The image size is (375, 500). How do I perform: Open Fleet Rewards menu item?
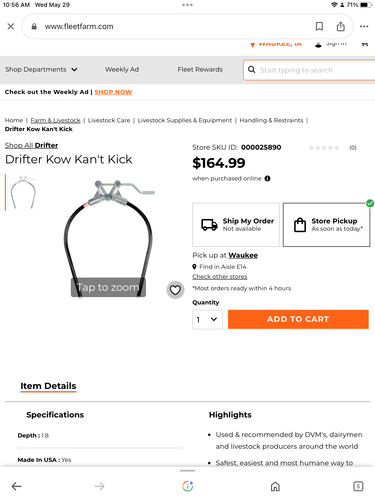tap(200, 69)
